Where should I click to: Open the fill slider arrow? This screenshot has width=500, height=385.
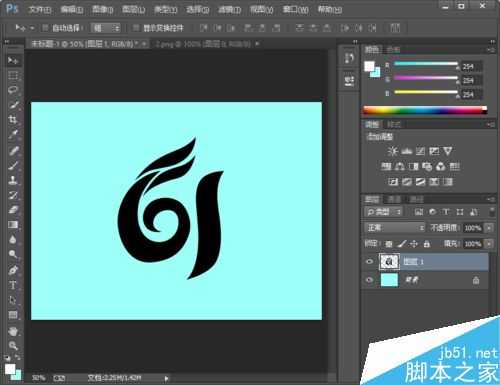(x=489, y=244)
